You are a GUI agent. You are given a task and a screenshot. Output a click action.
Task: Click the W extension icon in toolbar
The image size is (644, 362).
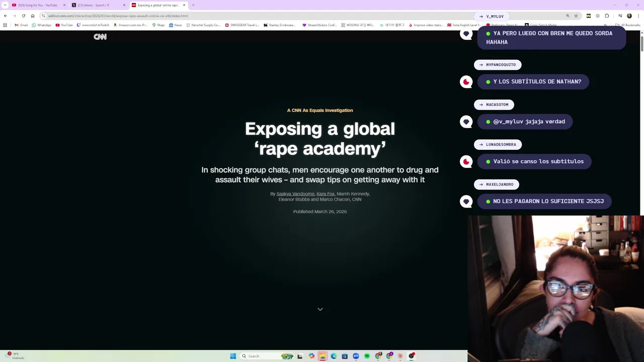588,16
